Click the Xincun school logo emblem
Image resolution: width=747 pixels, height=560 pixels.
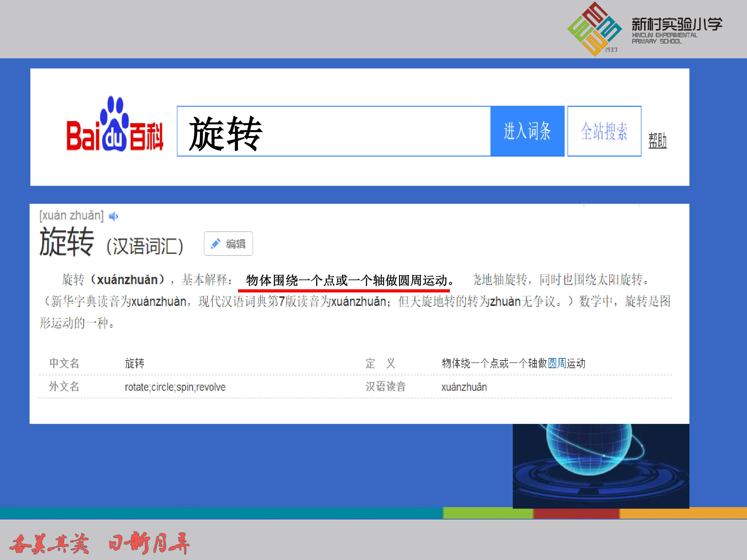[594, 29]
